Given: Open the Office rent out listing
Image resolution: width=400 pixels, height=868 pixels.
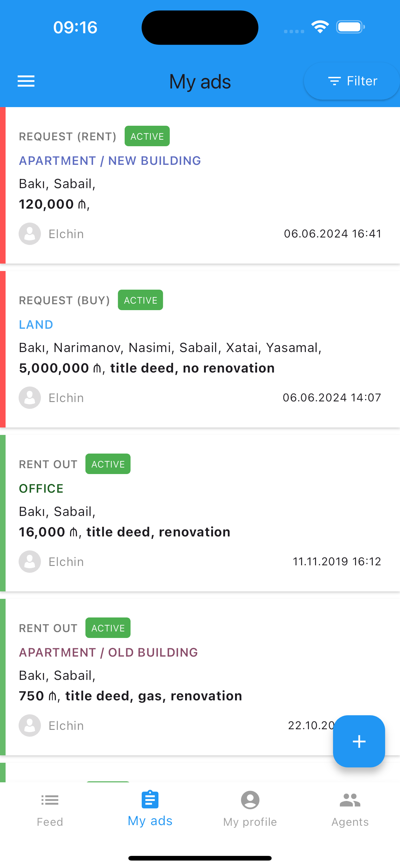Looking at the screenshot, I should pyautogui.click(x=41, y=488).
